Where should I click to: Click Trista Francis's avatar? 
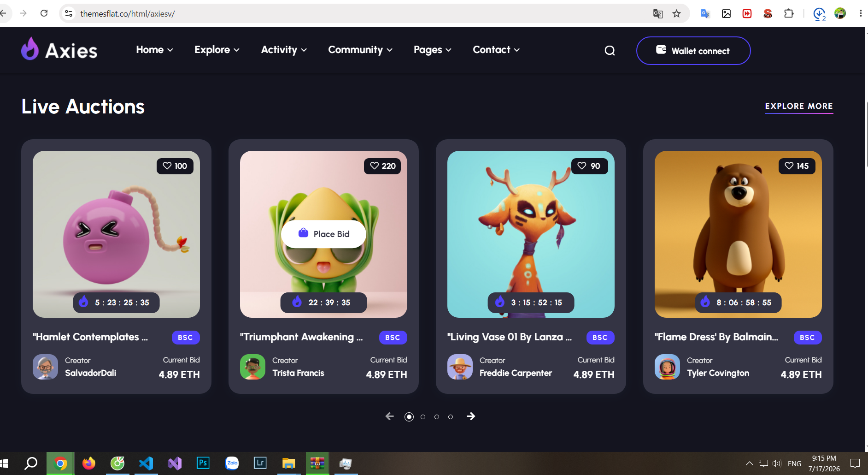coord(252,367)
